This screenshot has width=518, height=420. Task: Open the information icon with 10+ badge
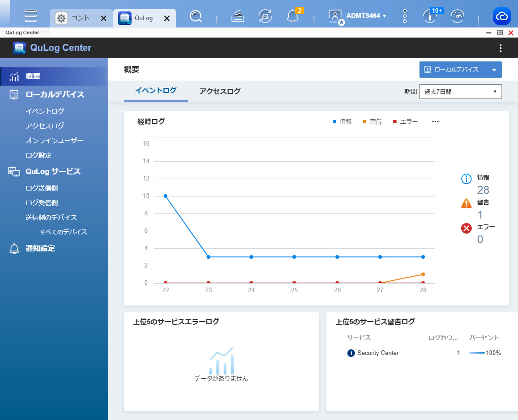pyautogui.click(x=430, y=16)
